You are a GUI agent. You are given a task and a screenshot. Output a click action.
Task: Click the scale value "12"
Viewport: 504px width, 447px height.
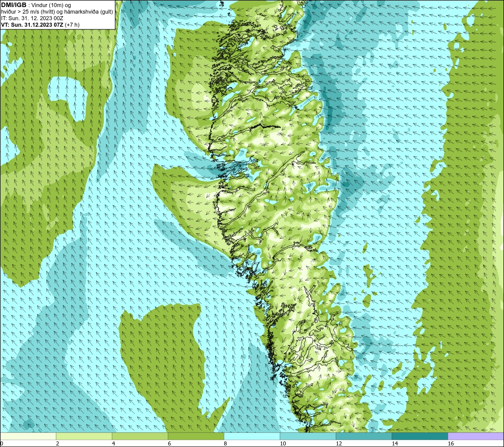pos(339,443)
